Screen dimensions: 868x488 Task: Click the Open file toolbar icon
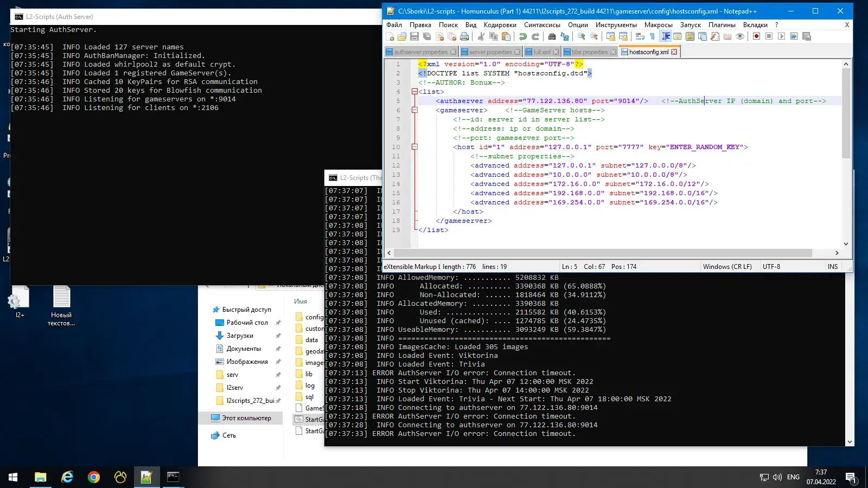[x=402, y=36]
